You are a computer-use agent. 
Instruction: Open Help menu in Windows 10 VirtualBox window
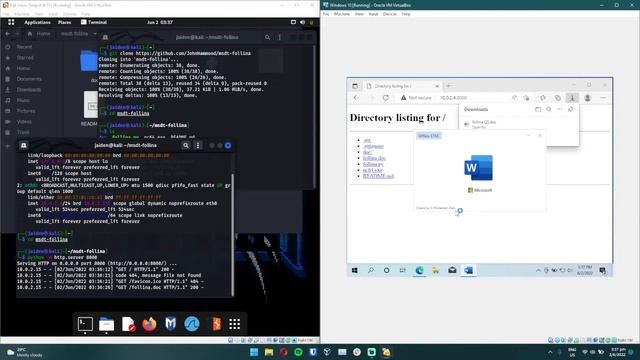[x=406, y=14]
